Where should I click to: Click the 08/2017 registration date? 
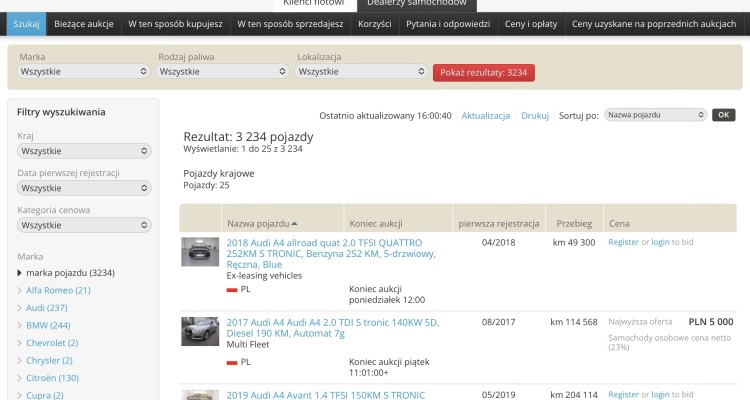(x=498, y=322)
